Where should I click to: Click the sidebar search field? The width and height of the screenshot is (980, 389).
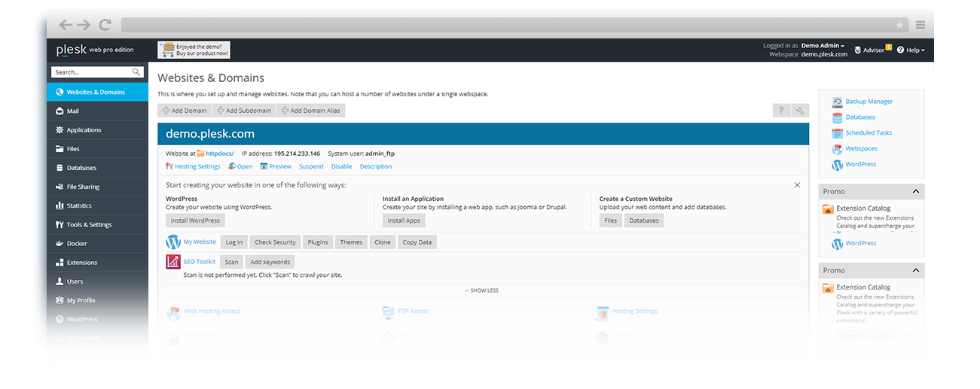pos(97,72)
